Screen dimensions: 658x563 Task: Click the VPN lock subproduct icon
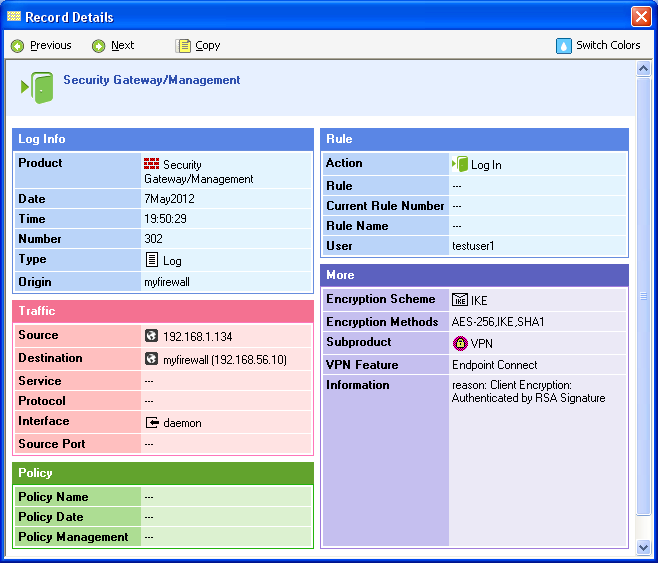click(x=460, y=343)
